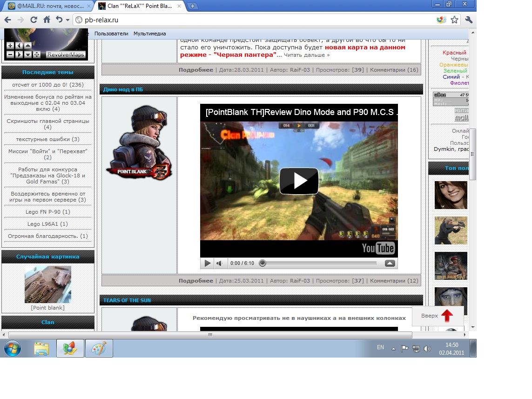Switch to the @MAIL.RU tab
Viewport: 532px width, 399px height.
click(49, 6)
